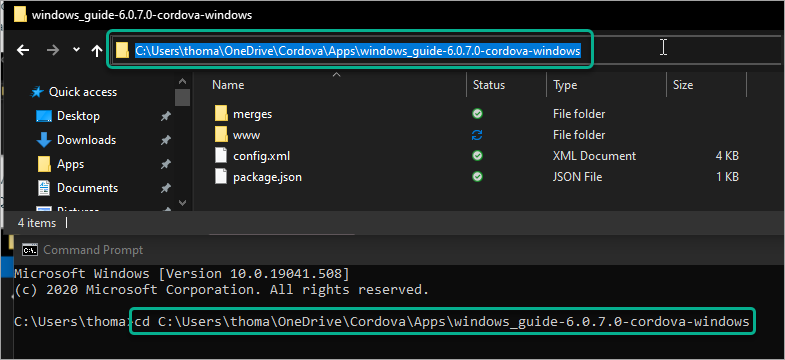Click the Command Prompt window title
Viewport: 785px width, 360px height.
click(93, 250)
